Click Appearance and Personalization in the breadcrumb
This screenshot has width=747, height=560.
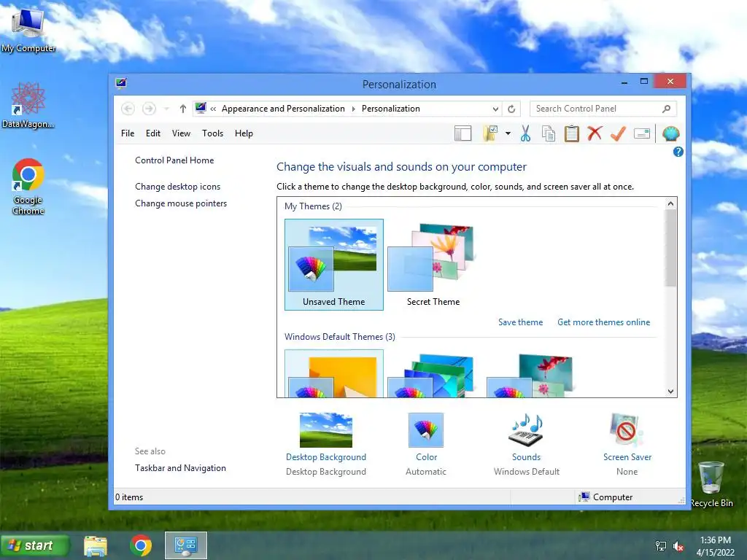tap(283, 109)
